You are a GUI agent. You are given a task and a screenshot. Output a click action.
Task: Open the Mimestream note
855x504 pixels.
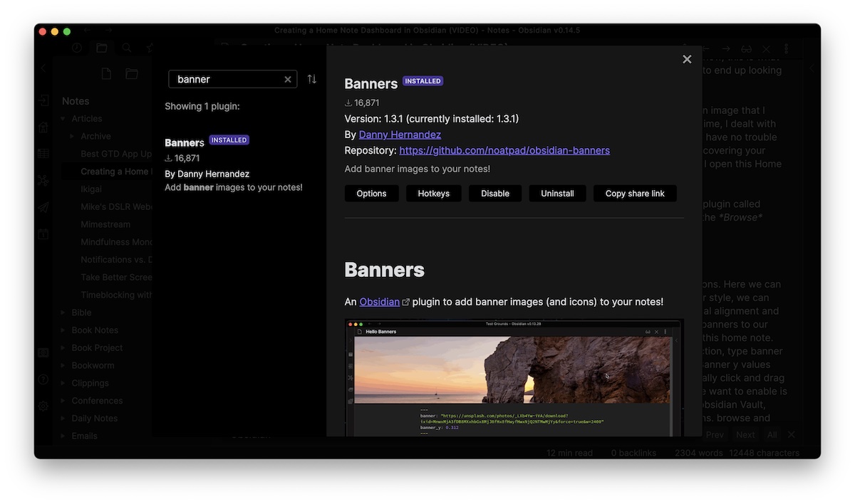pyautogui.click(x=105, y=224)
